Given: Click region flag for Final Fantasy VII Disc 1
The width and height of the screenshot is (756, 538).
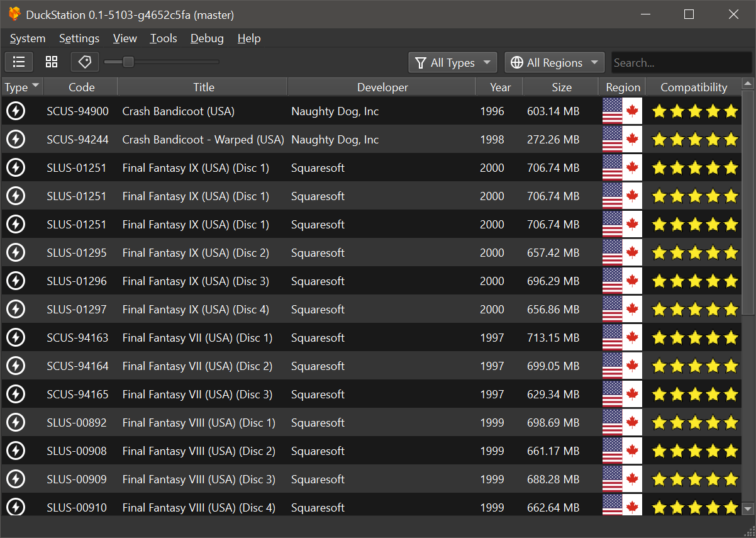Looking at the screenshot, I should tap(622, 338).
